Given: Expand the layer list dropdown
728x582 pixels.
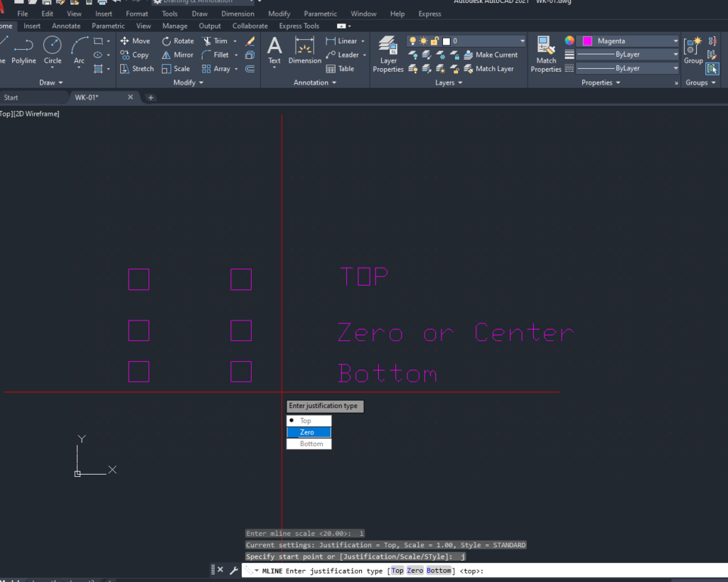Looking at the screenshot, I should coord(522,41).
